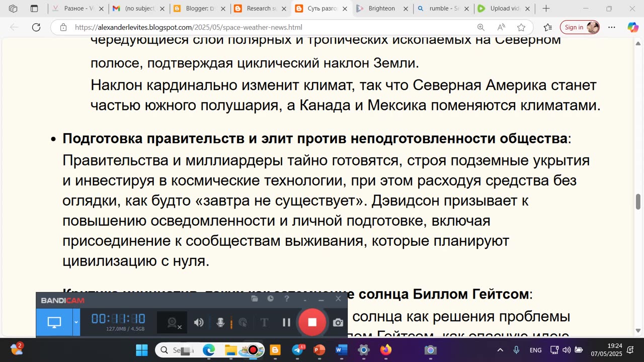The image size is (644, 362).
Task: Open the Favorites list icon
Action: coord(548,27)
